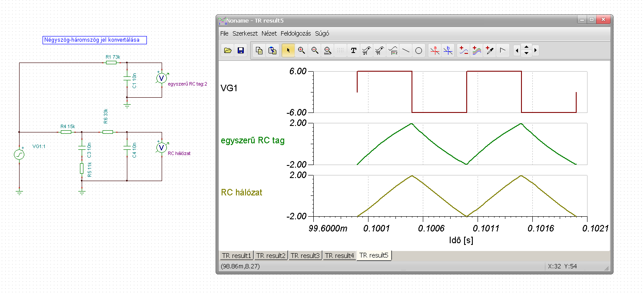Screen dimensions: 644x294
Task: Open the Szerkeszt menu
Action: (x=245, y=33)
